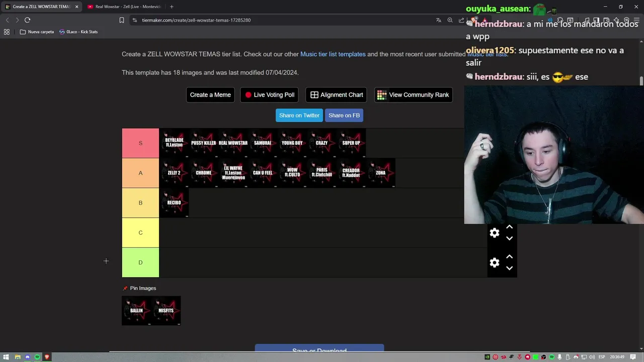Select REAL WOWSTAR tile
Image resolution: width=644 pixels, height=362 pixels.
click(233, 143)
